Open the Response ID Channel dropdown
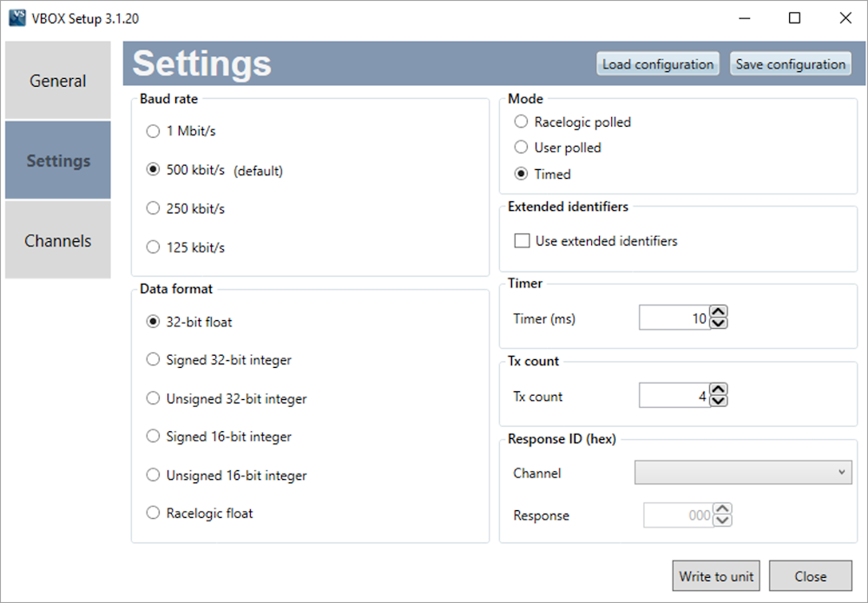This screenshot has width=868, height=603. [x=743, y=473]
